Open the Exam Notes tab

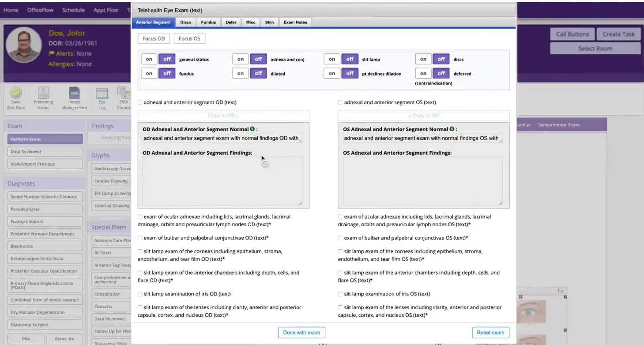click(x=295, y=22)
